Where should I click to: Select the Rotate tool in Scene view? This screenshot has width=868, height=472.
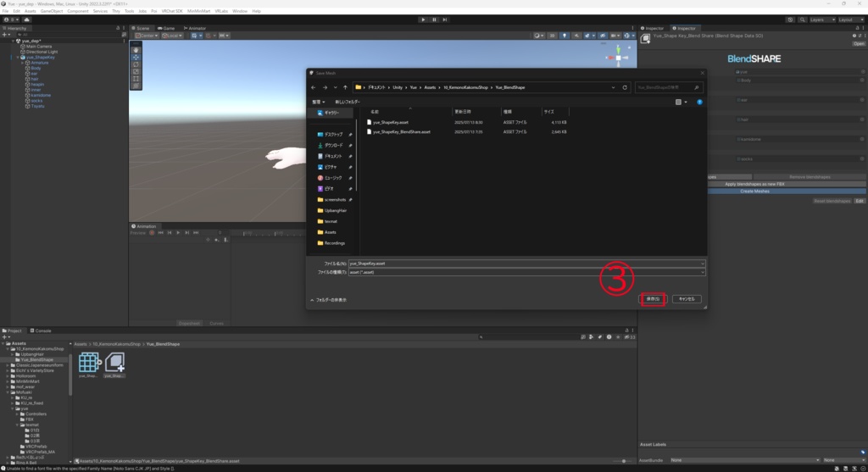(x=136, y=64)
